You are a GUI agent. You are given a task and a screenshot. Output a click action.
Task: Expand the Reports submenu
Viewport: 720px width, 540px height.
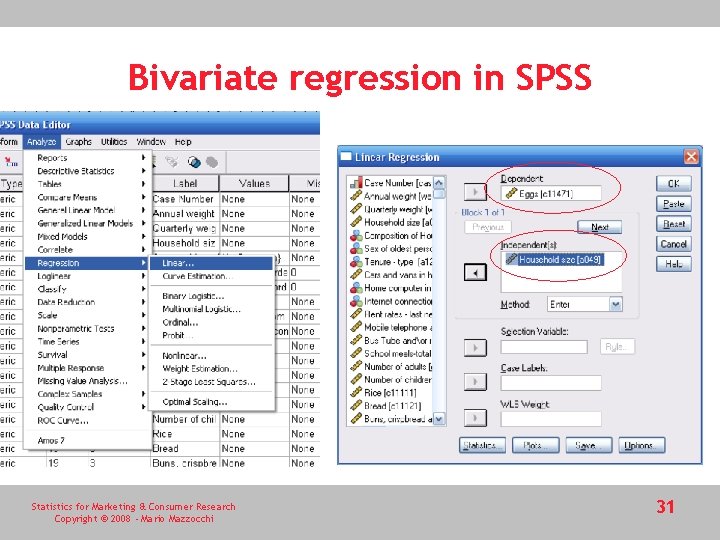point(87,158)
